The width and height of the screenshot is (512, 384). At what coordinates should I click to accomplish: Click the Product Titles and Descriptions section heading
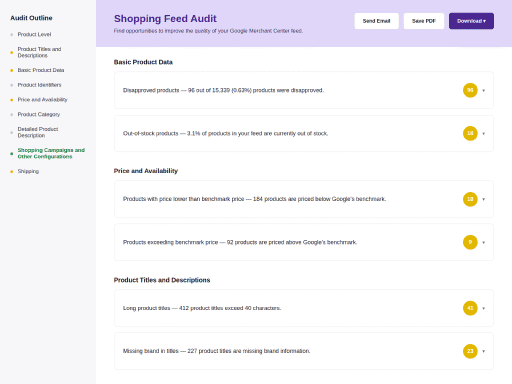tap(162, 280)
